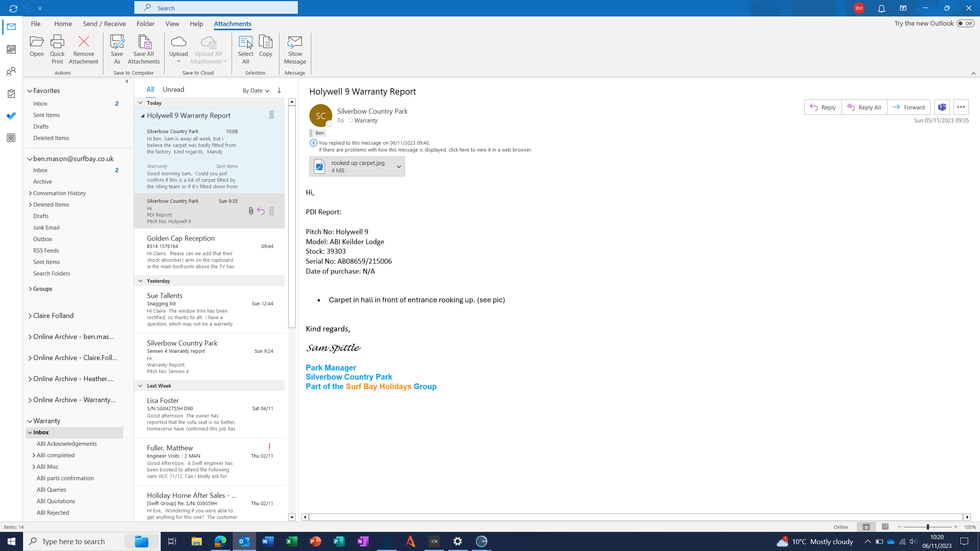Click the zoom slider in status bar
Screen dimensions: 980x551
point(928,527)
